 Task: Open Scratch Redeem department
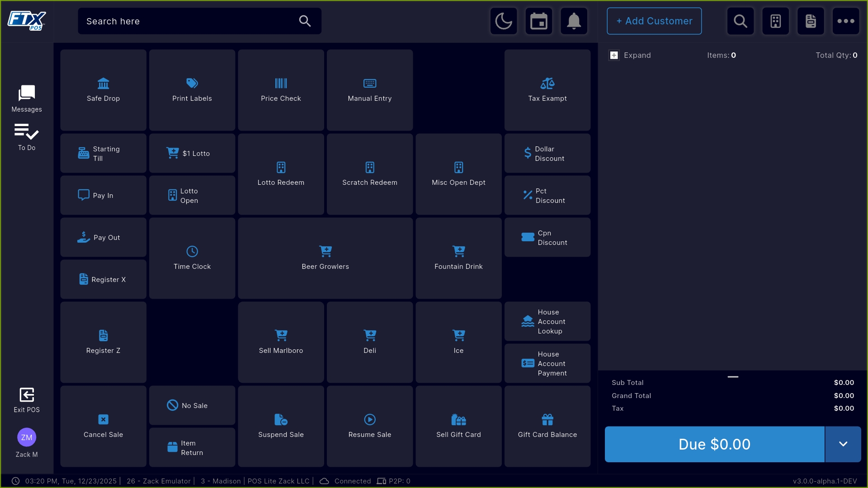(370, 174)
